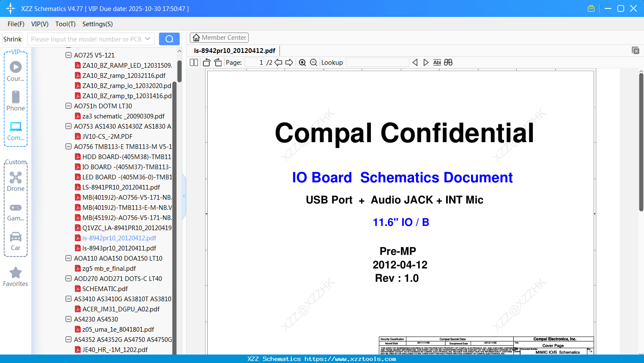Viewport: 644px width, 363px height.
Task: Collapse the AS4230 AS4530 folder
Action: [x=69, y=319]
